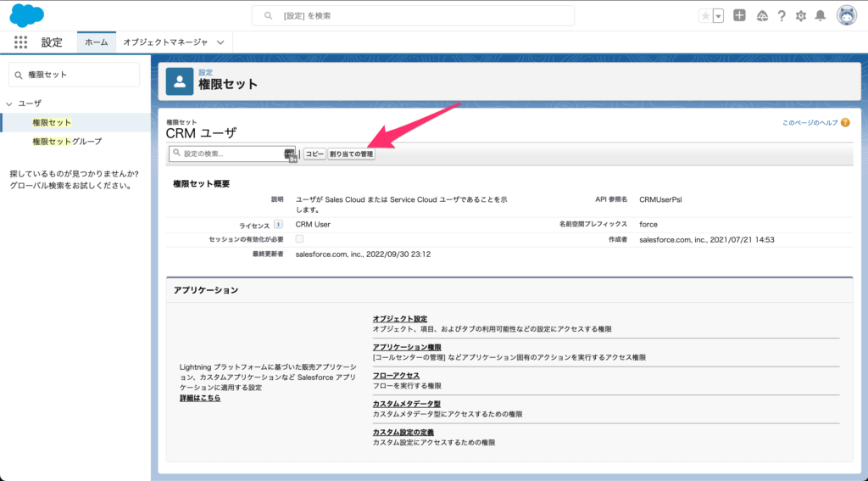Open the setup gear icon

coord(801,16)
